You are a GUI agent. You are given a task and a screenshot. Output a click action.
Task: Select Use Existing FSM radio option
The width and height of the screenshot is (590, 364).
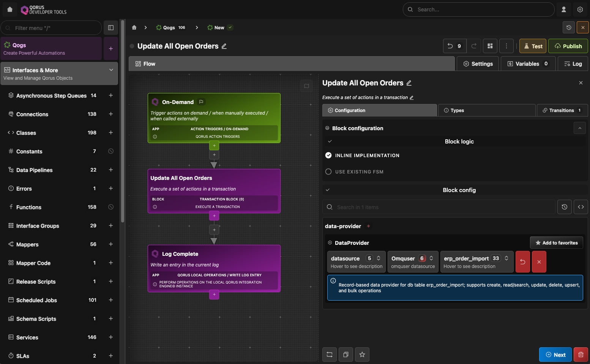[x=328, y=172]
